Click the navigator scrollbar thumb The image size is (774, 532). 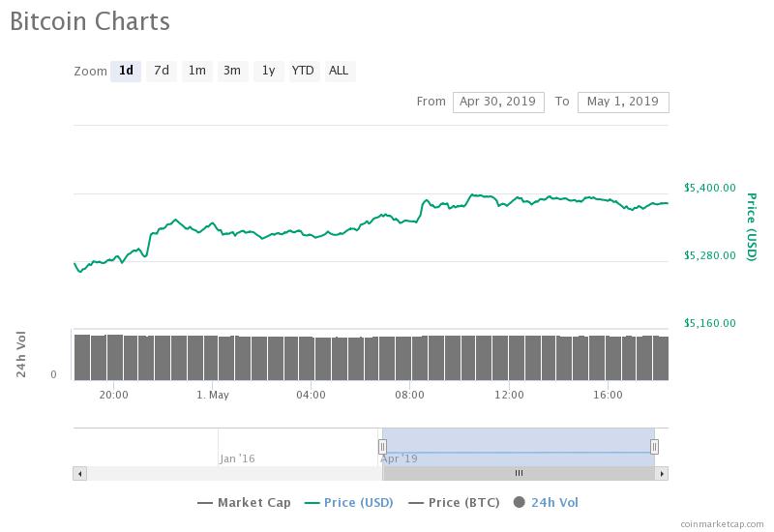(x=519, y=473)
